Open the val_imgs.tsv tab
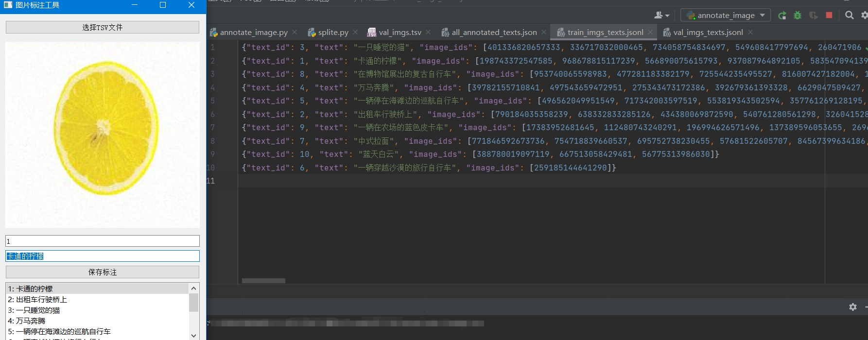 (x=399, y=32)
